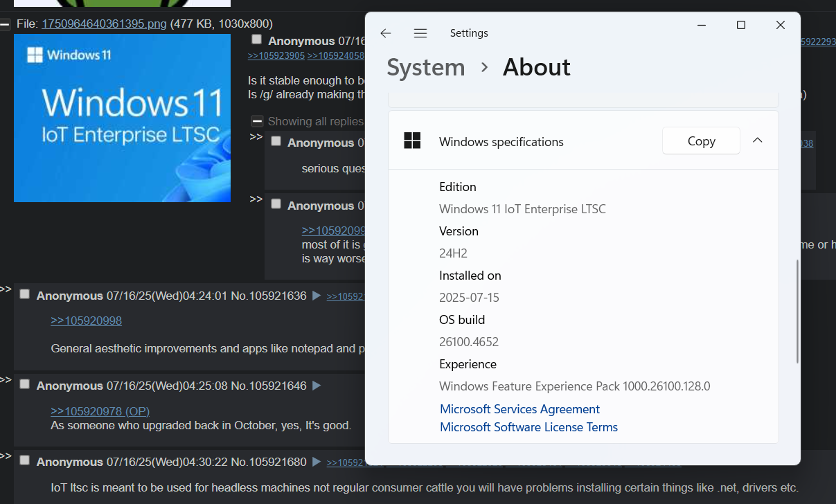Open post menu arrow for No.105921680

tap(317, 462)
